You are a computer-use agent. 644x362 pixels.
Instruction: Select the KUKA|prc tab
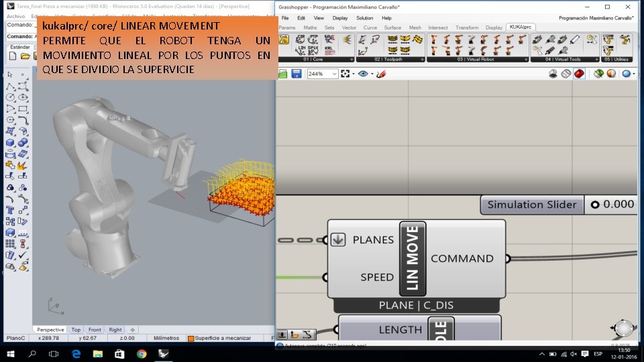click(x=521, y=27)
